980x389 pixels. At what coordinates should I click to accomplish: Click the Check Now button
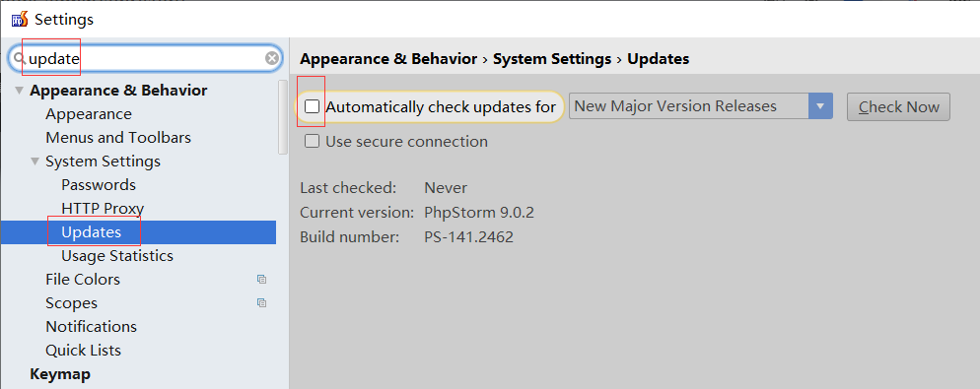coord(898,106)
